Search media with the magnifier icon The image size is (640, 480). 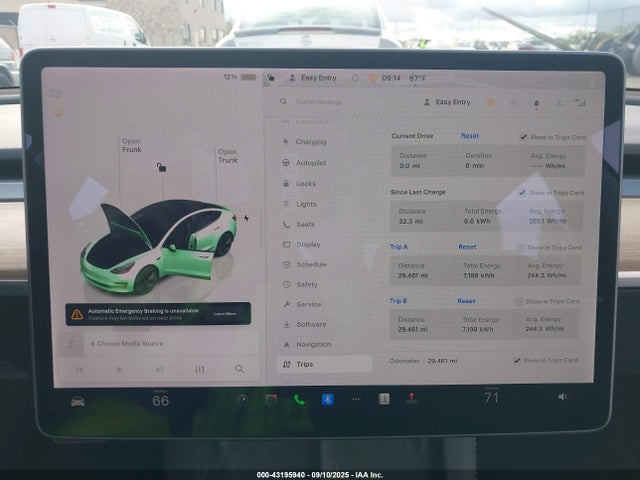point(240,369)
